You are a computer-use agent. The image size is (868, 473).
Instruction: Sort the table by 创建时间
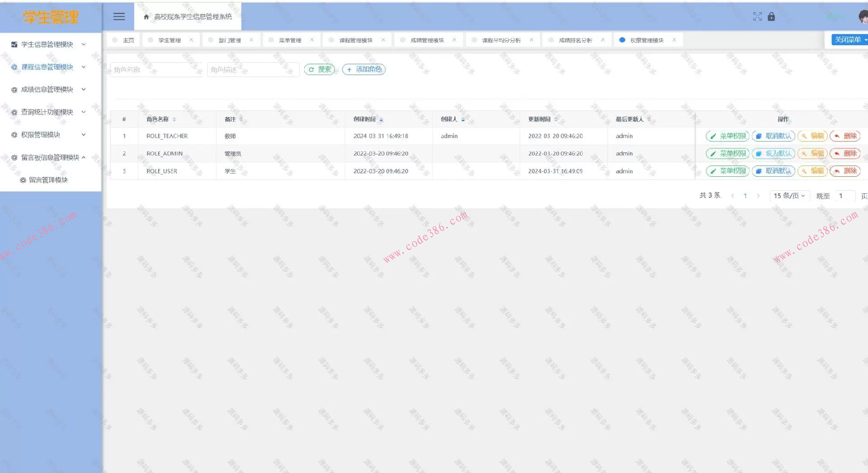(381, 119)
